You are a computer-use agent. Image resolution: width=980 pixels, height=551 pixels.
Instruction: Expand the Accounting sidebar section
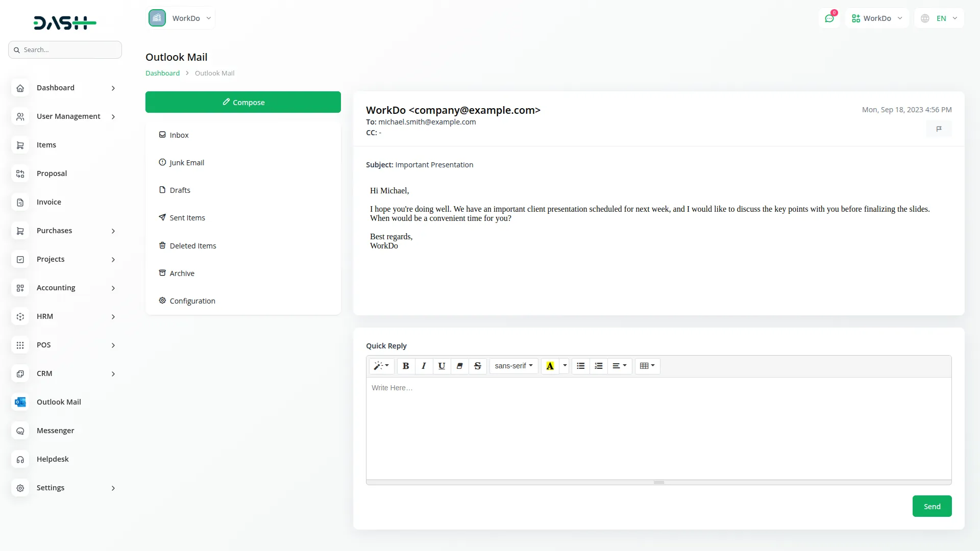pyautogui.click(x=65, y=288)
